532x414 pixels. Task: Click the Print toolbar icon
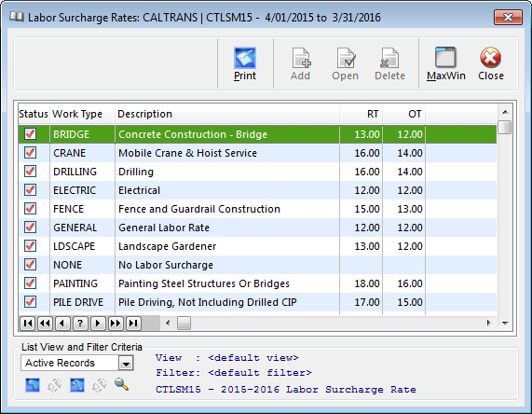(x=245, y=58)
